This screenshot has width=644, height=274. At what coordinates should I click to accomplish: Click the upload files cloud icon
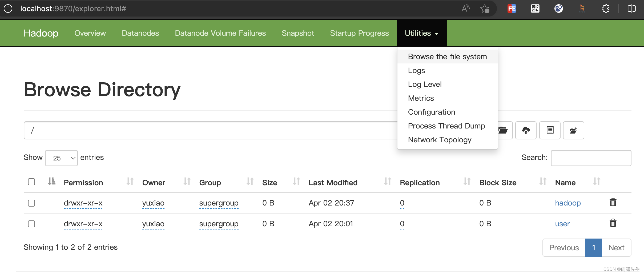[526, 130]
